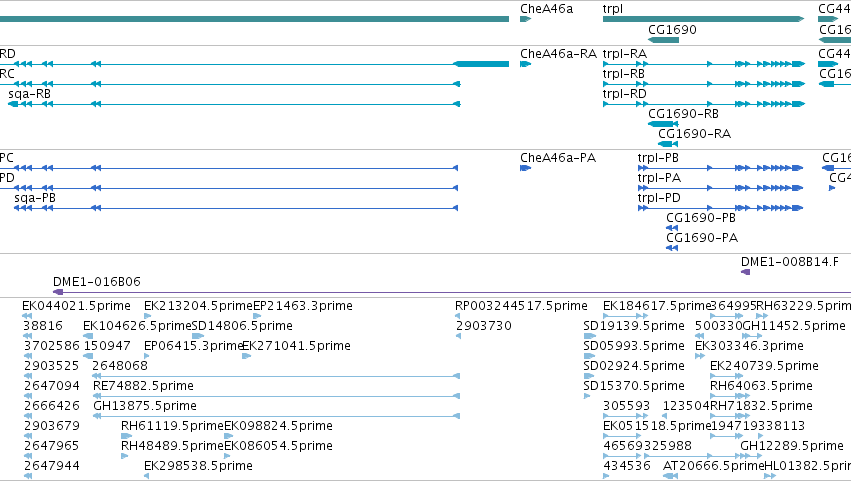This screenshot has height=481, width=851.
Task: Click the trpl-RD transcript label
Action: [x=625, y=94]
